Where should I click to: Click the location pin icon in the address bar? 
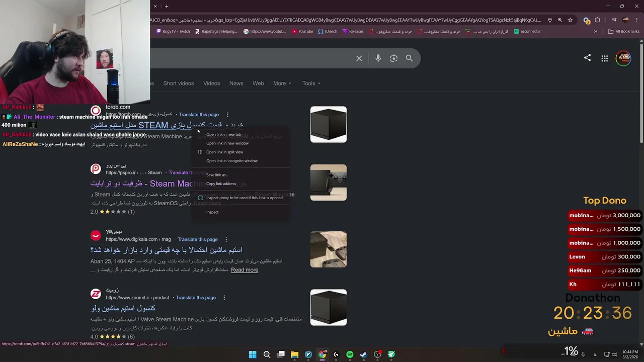pyautogui.click(x=550, y=20)
